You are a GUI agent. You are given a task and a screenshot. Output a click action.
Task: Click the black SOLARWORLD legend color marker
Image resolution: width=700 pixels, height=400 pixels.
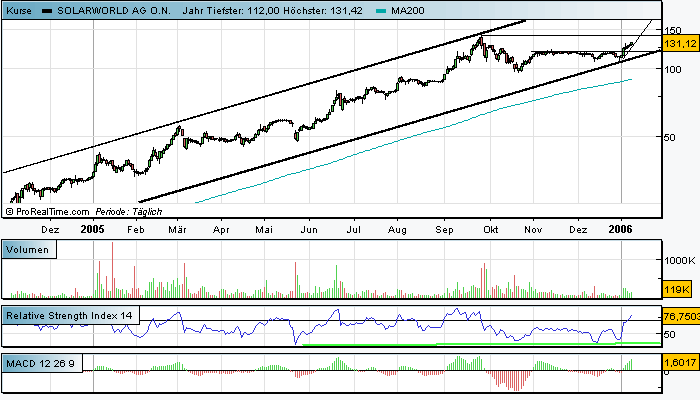click(x=47, y=11)
